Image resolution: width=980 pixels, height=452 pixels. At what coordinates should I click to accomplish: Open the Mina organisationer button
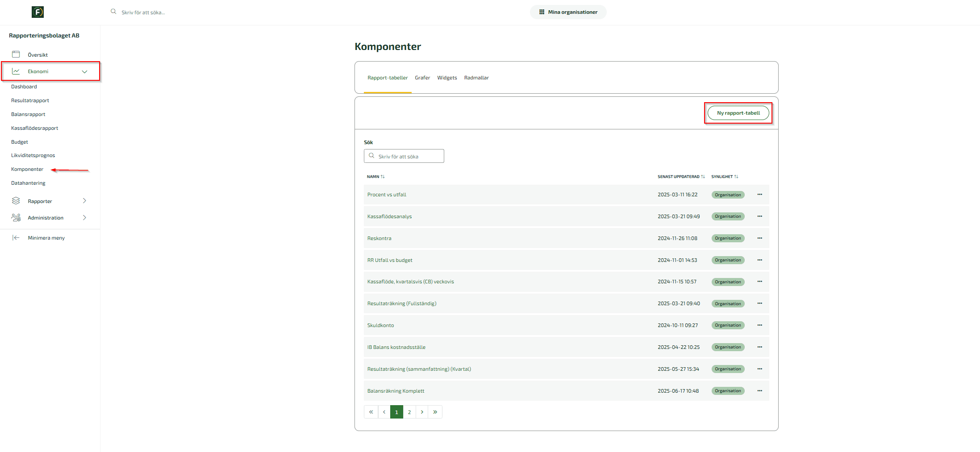[568, 12]
